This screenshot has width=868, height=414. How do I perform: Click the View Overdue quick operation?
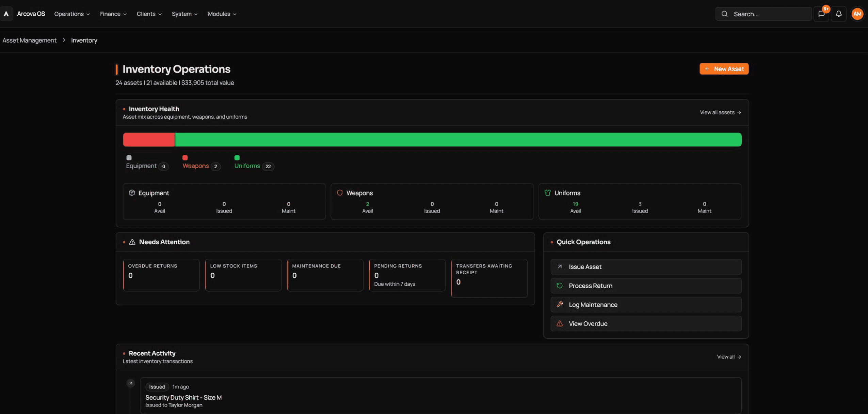[646, 324]
